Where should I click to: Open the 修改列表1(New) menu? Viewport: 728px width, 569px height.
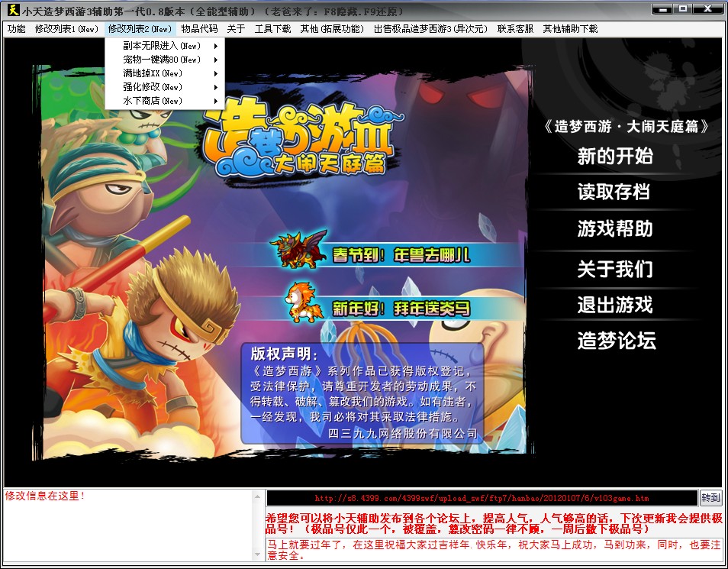[67, 29]
